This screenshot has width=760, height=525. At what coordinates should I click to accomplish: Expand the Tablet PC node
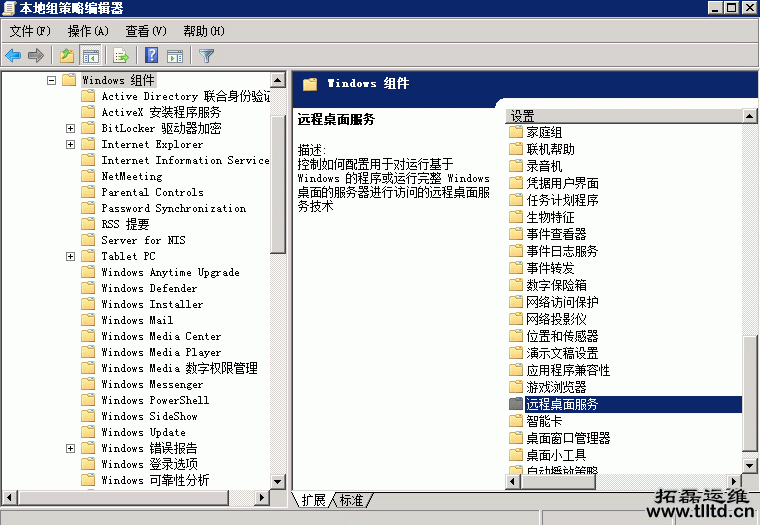point(70,256)
